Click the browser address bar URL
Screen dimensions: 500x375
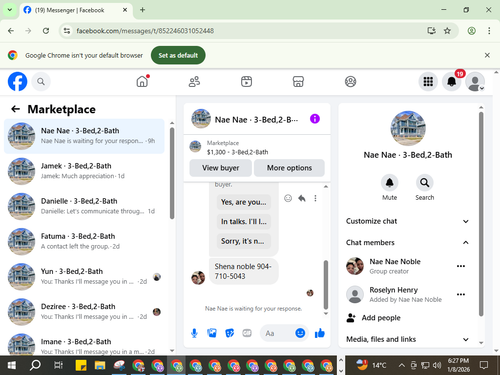tap(145, 31)
